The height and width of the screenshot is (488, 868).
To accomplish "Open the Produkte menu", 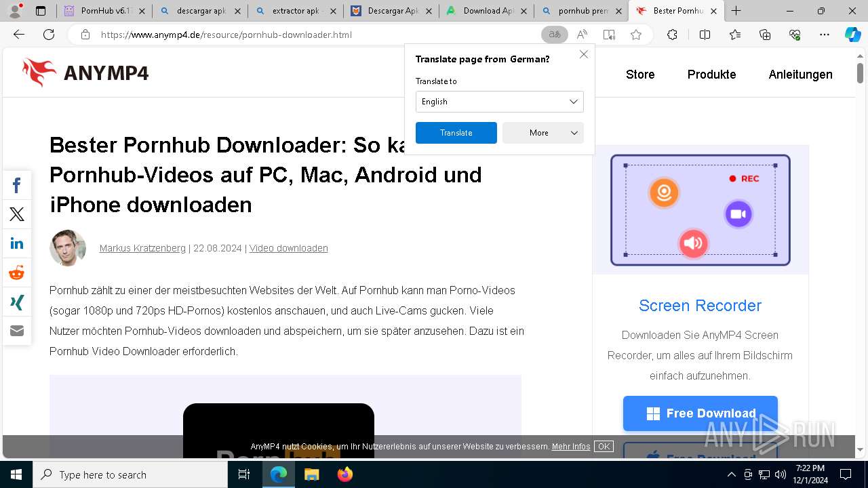I will point(711,75).
